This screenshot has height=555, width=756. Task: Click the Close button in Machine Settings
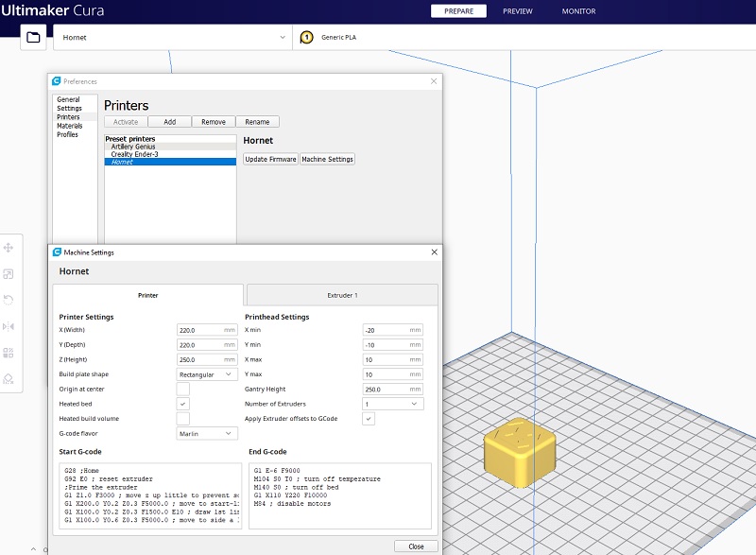click(416, 546)
